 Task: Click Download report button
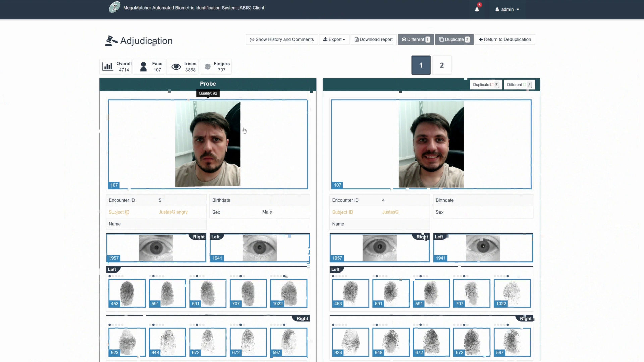pyautogui.click(x=374, y=39)
